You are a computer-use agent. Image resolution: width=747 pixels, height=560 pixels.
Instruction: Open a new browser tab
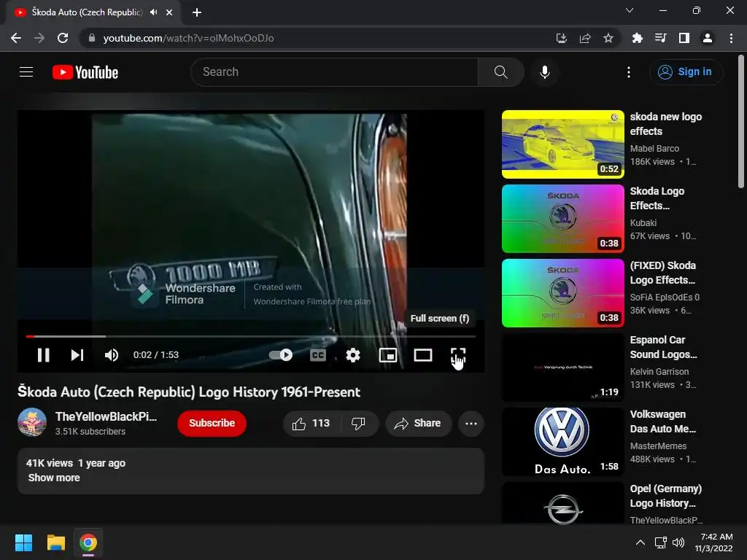pyautogui.click(x=197, y=12)
